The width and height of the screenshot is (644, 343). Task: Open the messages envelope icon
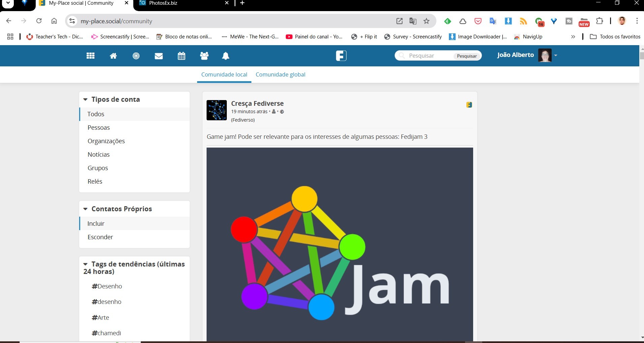[x=159, y=56]
